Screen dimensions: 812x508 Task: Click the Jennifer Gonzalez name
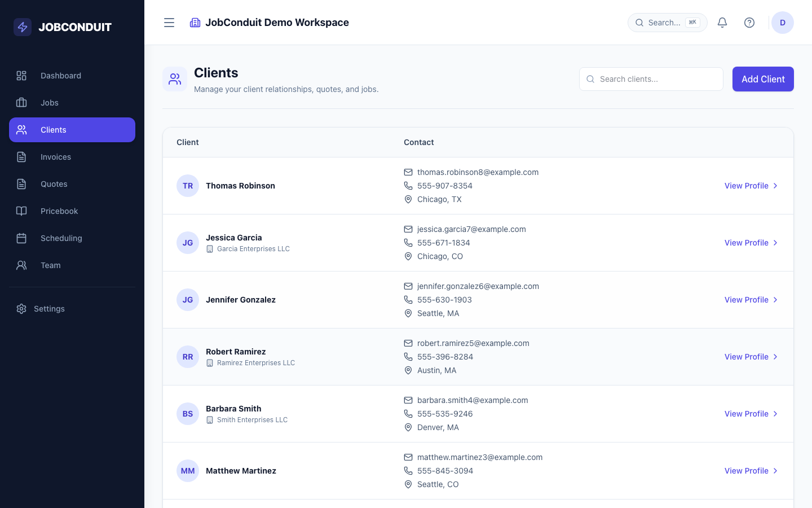click(x=241, y=300)
